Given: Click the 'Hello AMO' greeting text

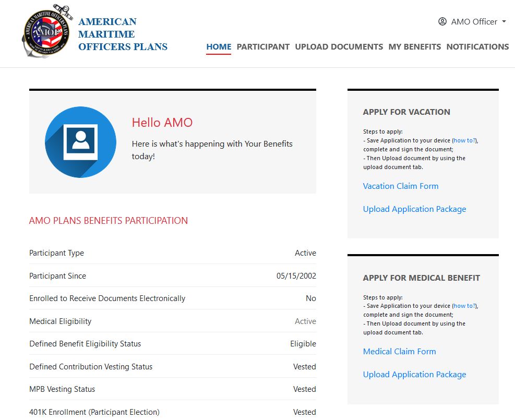Looking at the screenshot, I should click(162, 123).
